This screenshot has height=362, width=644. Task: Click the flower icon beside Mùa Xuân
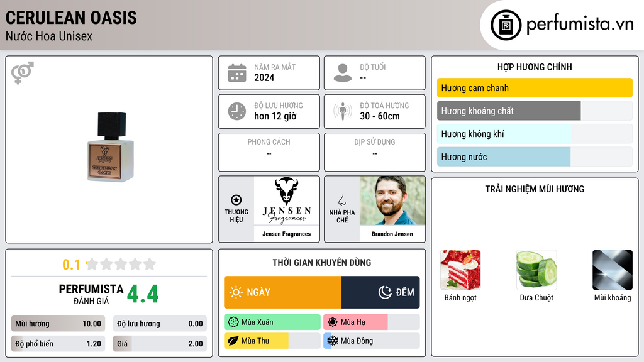pyautogui.click(x=233, y=322)
